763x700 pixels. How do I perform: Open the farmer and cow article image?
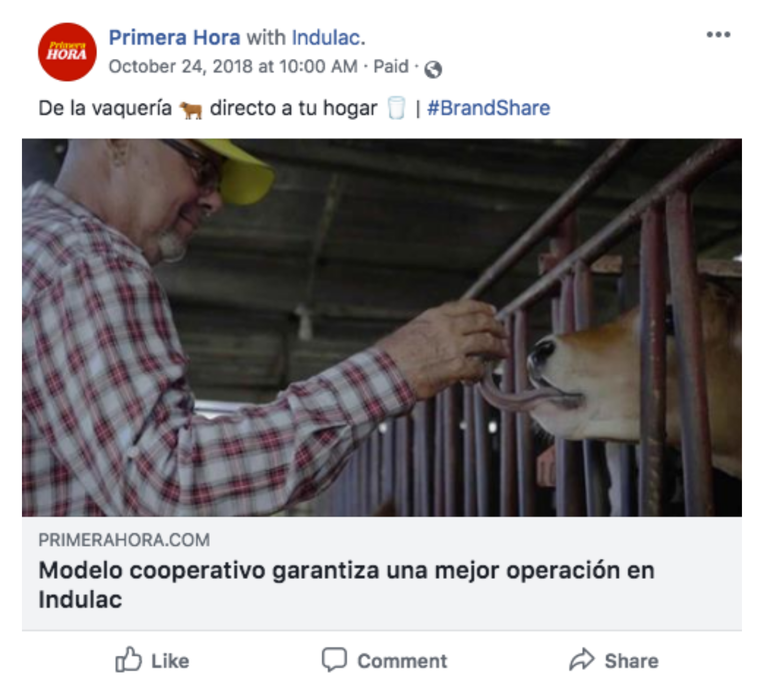[382, 327]
